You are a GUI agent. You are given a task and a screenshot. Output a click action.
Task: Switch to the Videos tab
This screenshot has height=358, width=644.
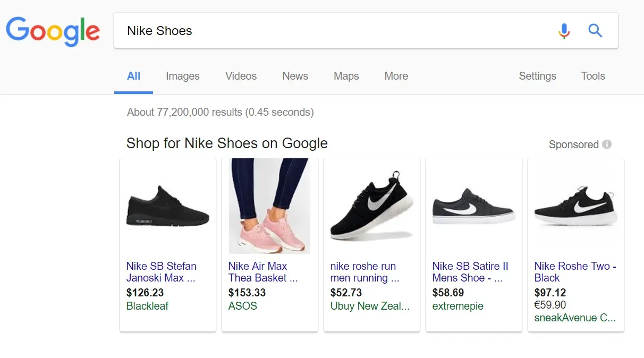(241, 76)
